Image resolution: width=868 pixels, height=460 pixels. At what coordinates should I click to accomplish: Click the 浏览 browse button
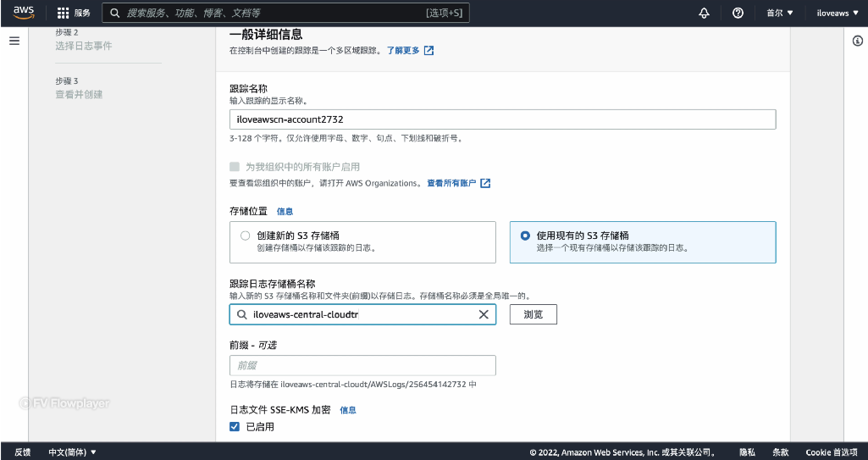[534, 314]
